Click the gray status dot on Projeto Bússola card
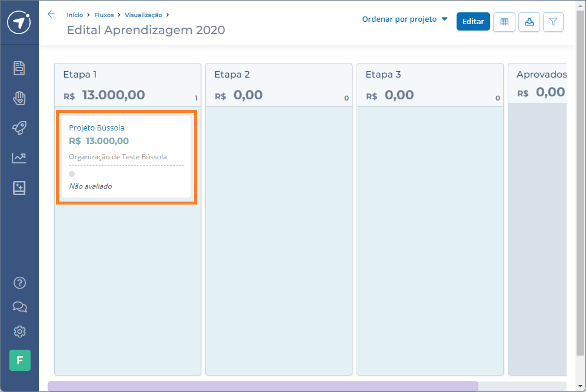 point(72,174)
